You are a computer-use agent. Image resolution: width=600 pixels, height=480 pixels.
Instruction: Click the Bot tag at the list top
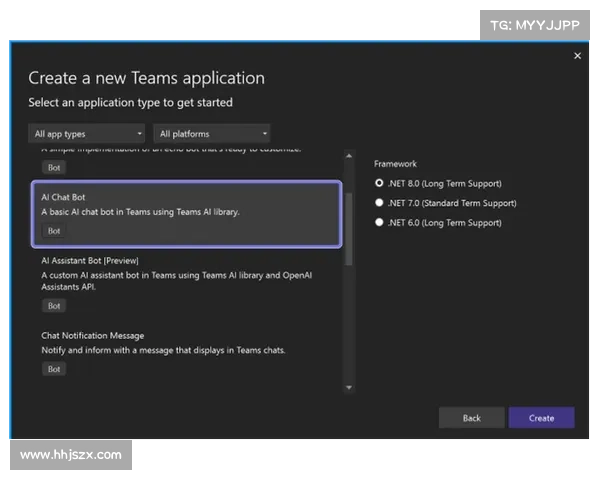(54, 167)
